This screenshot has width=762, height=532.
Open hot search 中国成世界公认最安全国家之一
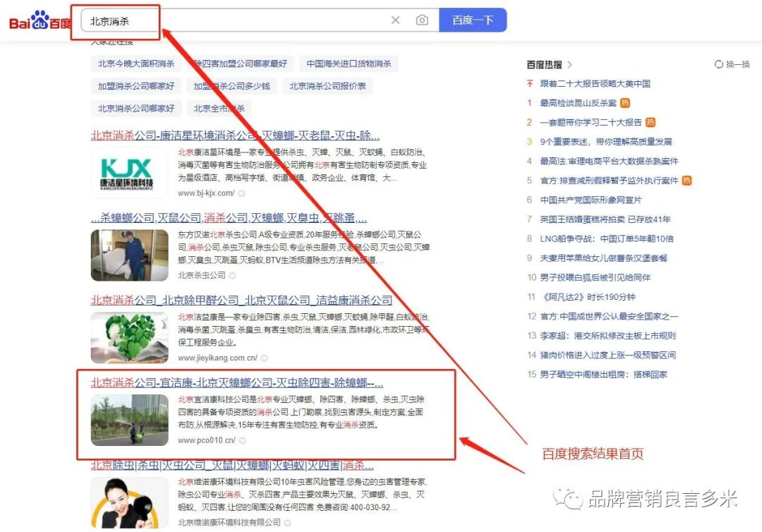point(609,316)
